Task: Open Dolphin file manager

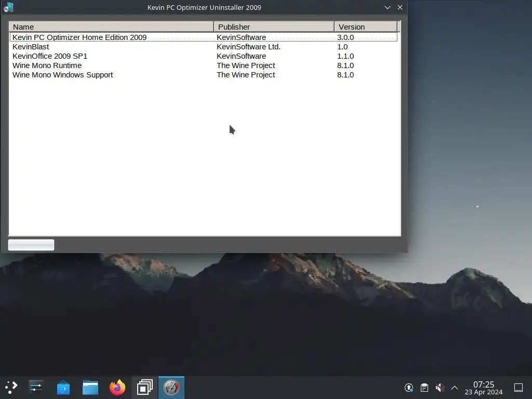Action: (90, 388)
